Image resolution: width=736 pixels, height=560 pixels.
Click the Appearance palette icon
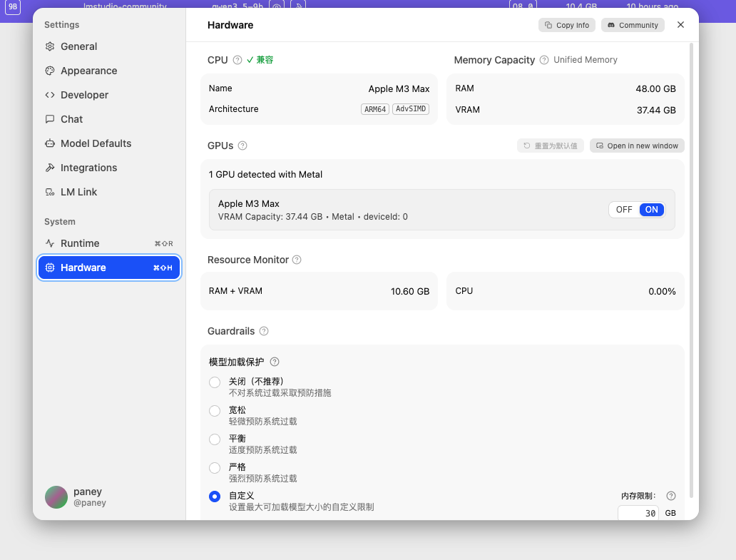(x=50, y=71)
